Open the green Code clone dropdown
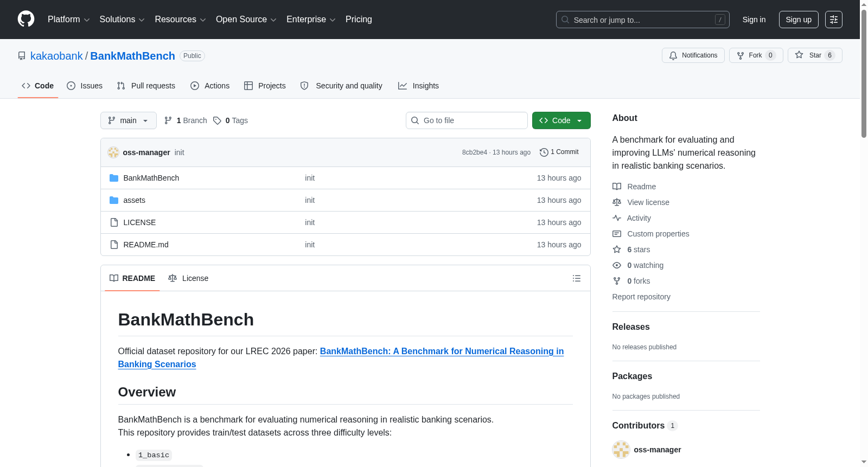The image size is (868, 467). 561,120
